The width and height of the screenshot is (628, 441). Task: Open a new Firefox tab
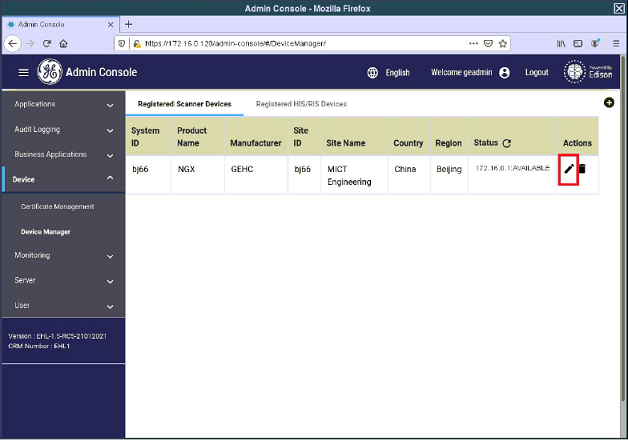(x=128, y=24)
